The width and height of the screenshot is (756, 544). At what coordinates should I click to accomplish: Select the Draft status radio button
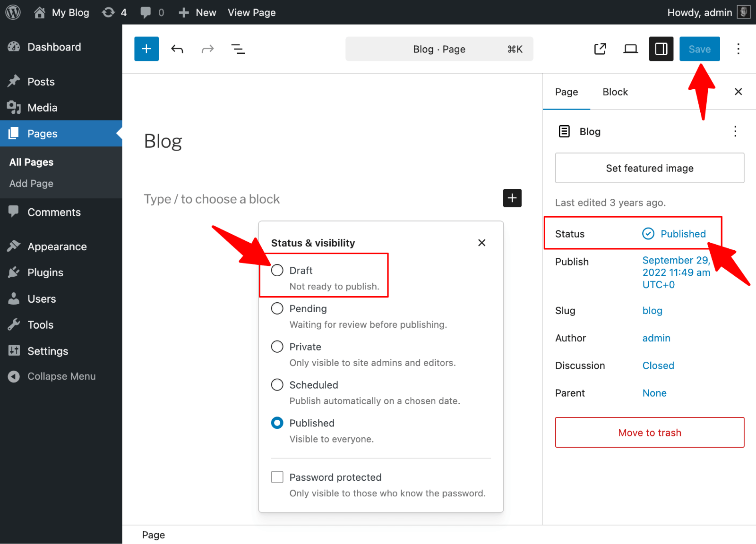277,271
